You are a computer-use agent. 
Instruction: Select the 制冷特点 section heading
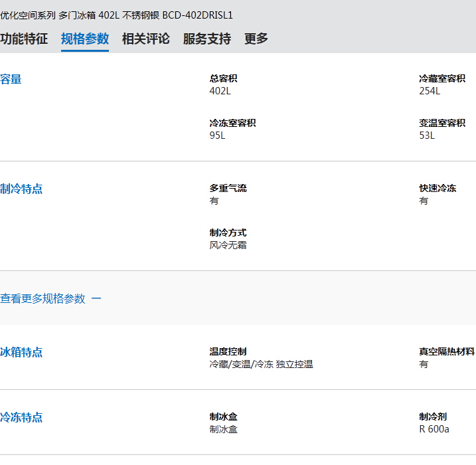click(21, 189)
